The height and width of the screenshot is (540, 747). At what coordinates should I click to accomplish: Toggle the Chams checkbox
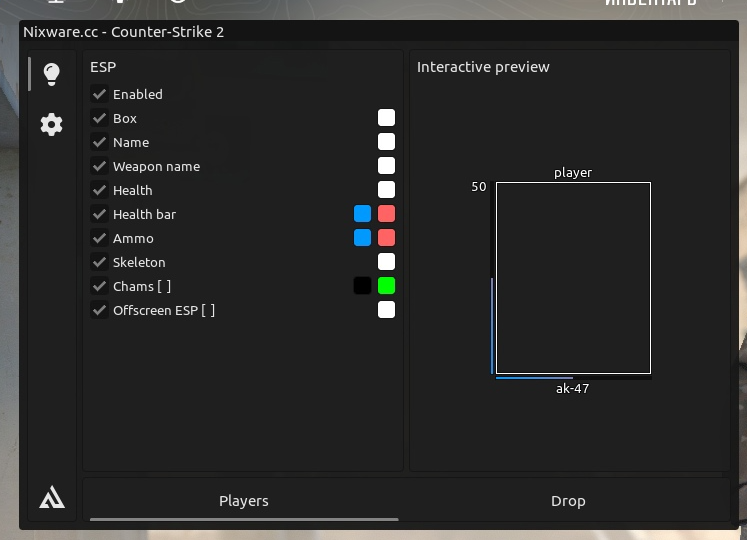click(x=99, y=286)
